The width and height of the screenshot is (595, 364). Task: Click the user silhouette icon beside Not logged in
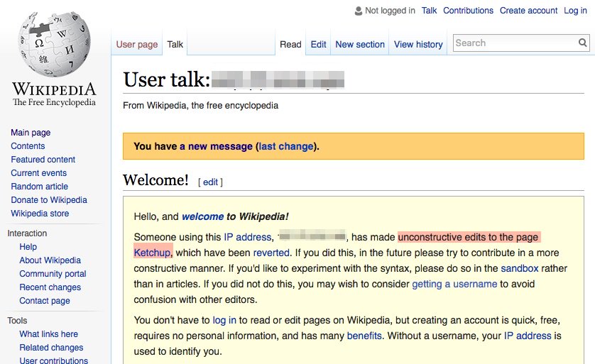(x=359, y=11)
